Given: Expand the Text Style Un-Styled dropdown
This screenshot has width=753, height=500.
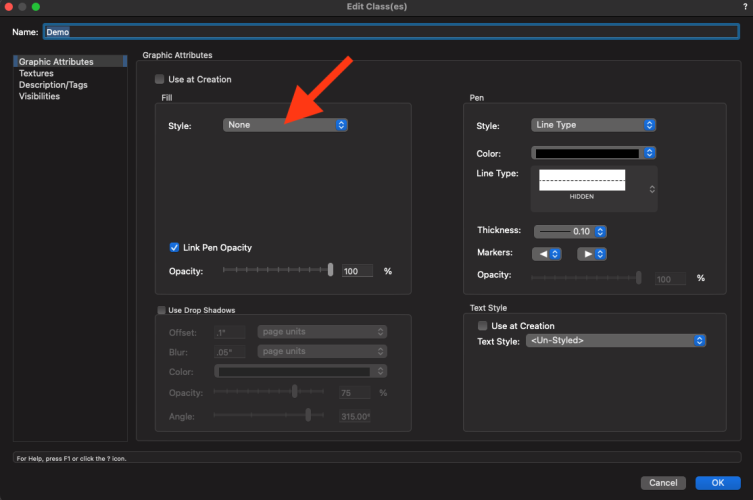Looking at the screenshot, I should 616,341.
